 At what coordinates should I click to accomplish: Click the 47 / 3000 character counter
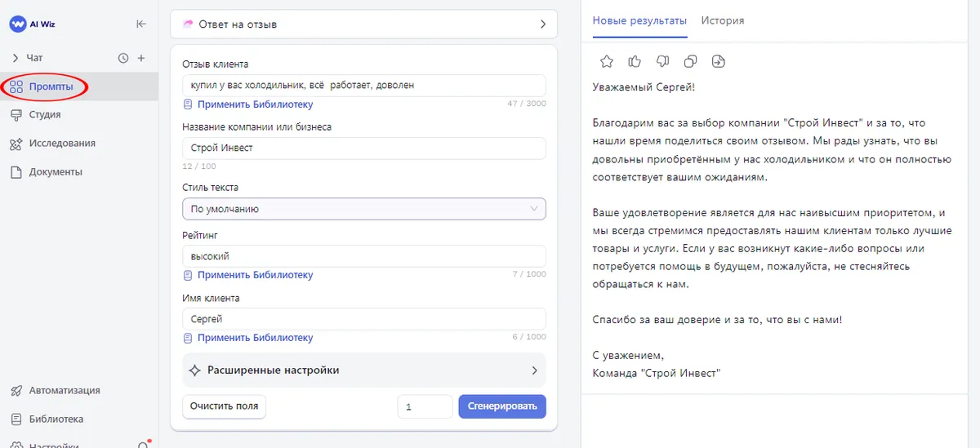point(527,104)
